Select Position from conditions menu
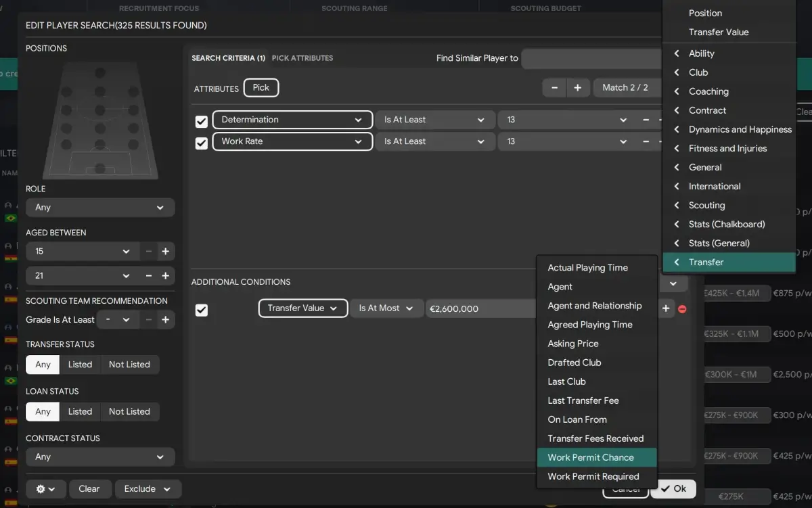The image size is (812, 508). click(x=729, y=13)
